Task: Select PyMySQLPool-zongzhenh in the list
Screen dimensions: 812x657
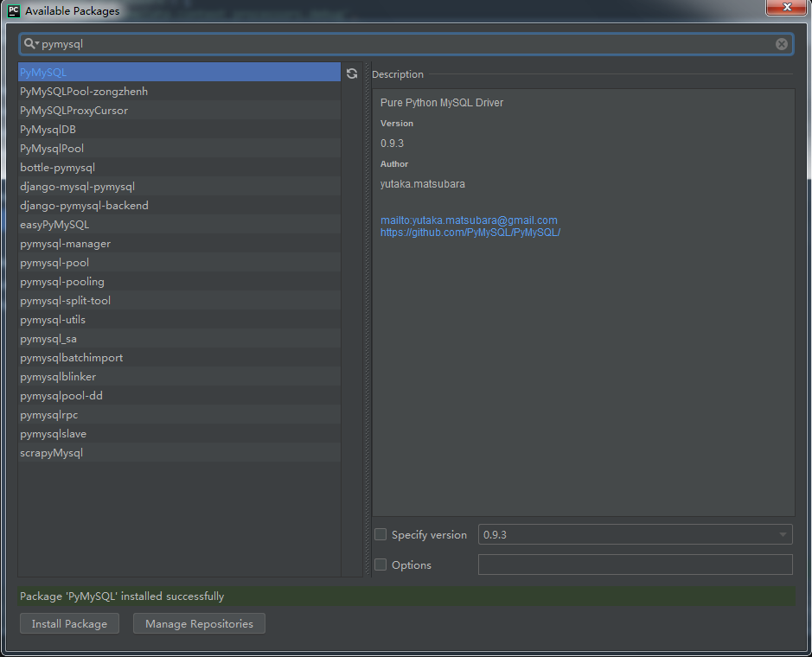Action: pyautogui.click(x=179, y=91)
